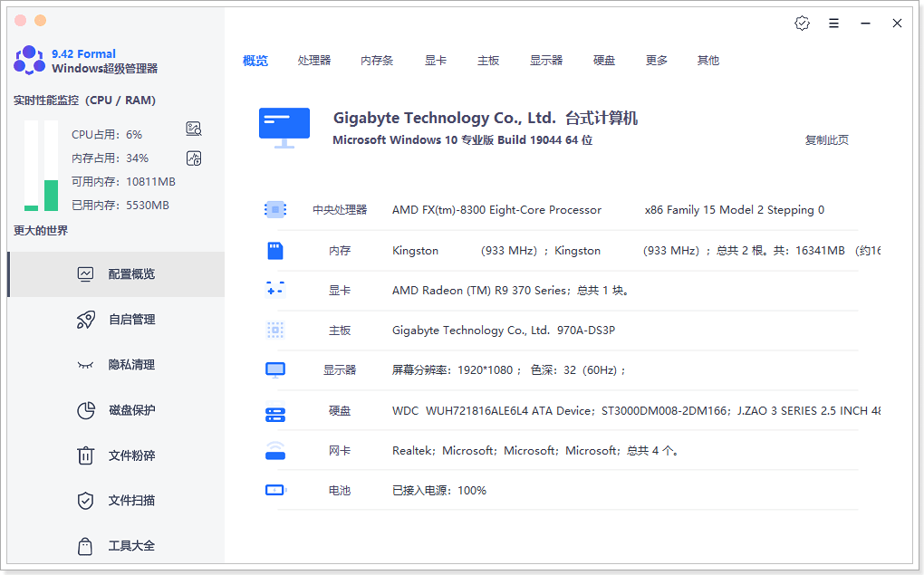Viewport: 924px width, 575px height.
Task: Click the 主板 motherboard icon
Action: point(275,330)
